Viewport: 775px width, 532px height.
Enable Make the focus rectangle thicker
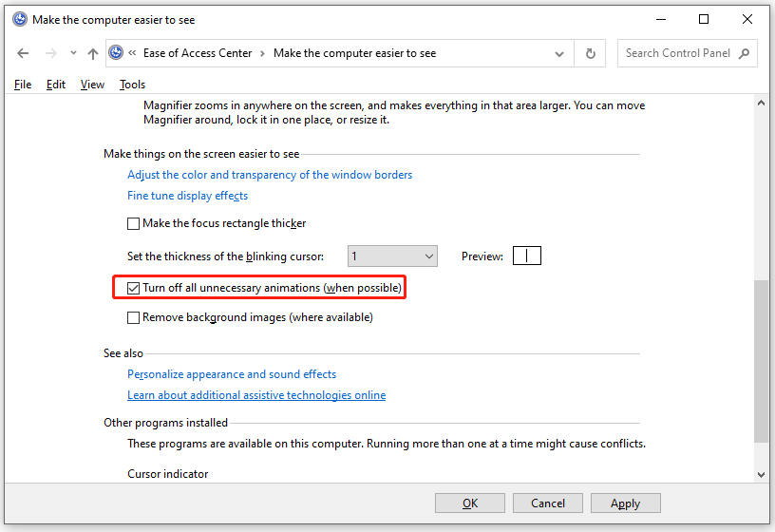coord(134,223)
